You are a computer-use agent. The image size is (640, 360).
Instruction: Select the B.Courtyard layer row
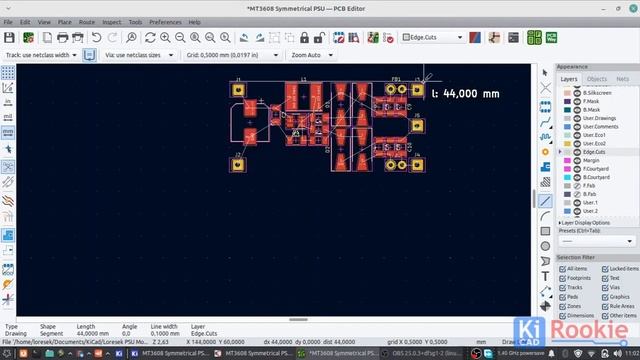(x=599, y=177)
